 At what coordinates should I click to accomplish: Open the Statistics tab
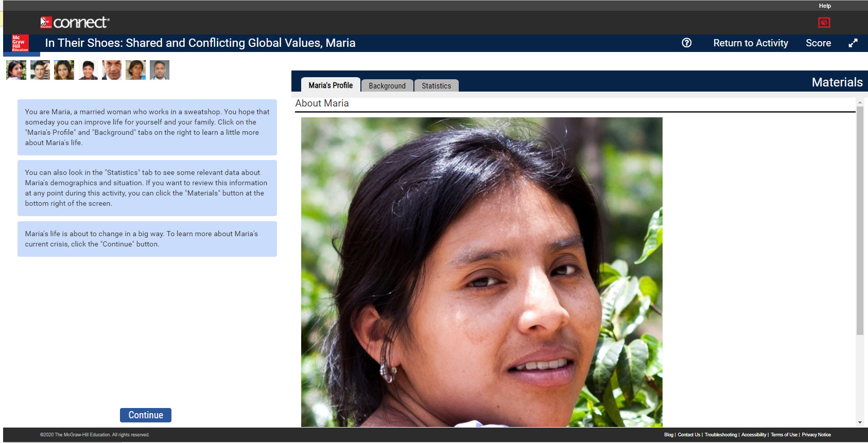[x=437, y=86]
